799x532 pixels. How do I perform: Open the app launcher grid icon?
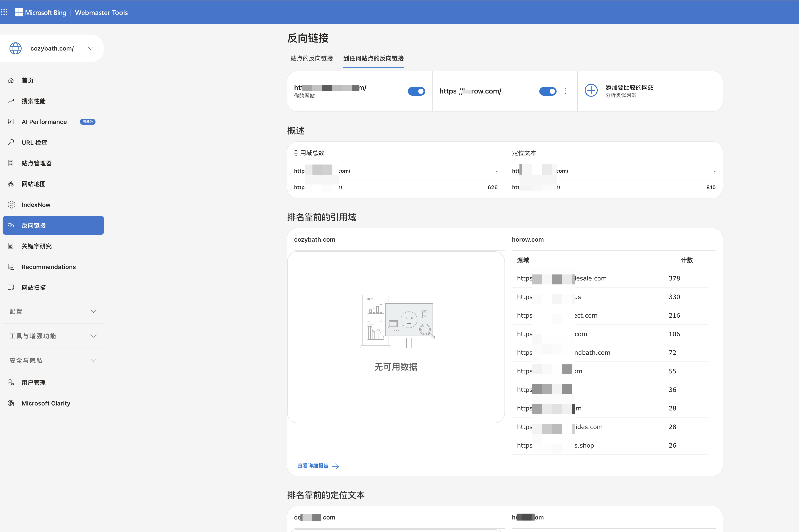[x=4, y=12]
